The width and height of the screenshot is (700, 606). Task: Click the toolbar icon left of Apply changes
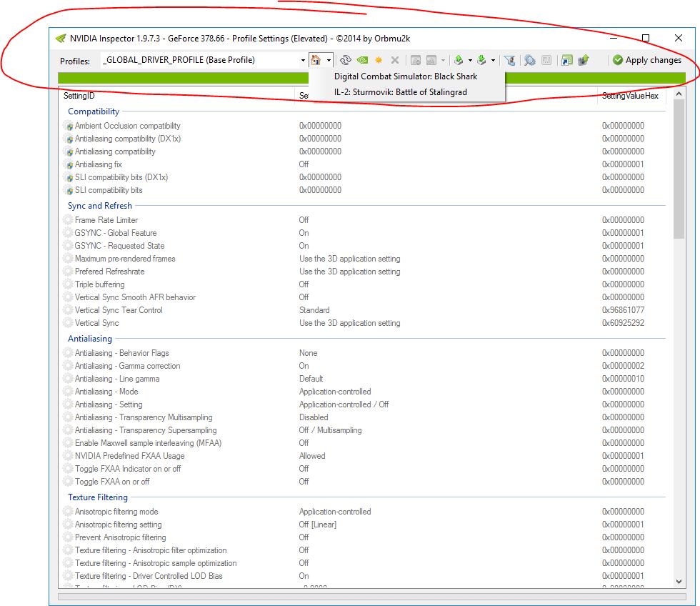coord(584,60)
